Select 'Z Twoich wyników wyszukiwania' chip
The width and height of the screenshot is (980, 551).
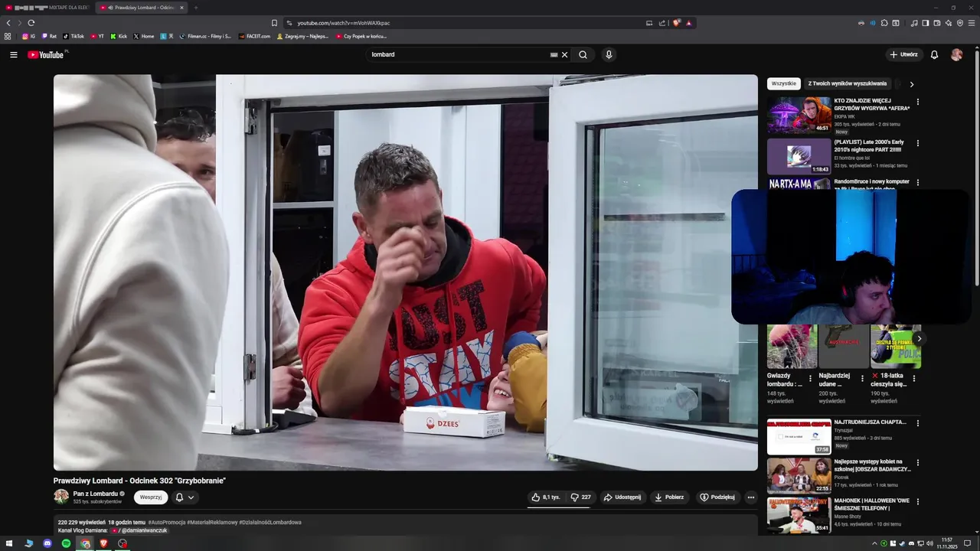coord(847,83)
